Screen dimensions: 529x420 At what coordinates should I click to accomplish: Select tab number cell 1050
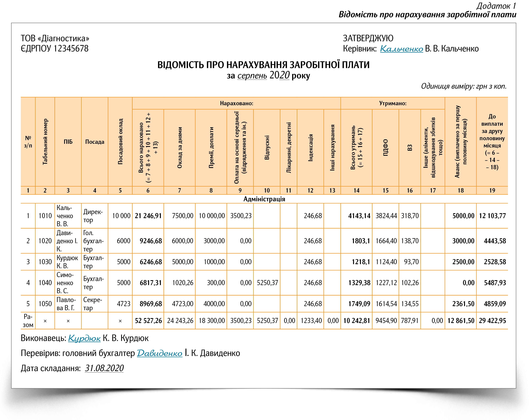(x=45, y=304)
